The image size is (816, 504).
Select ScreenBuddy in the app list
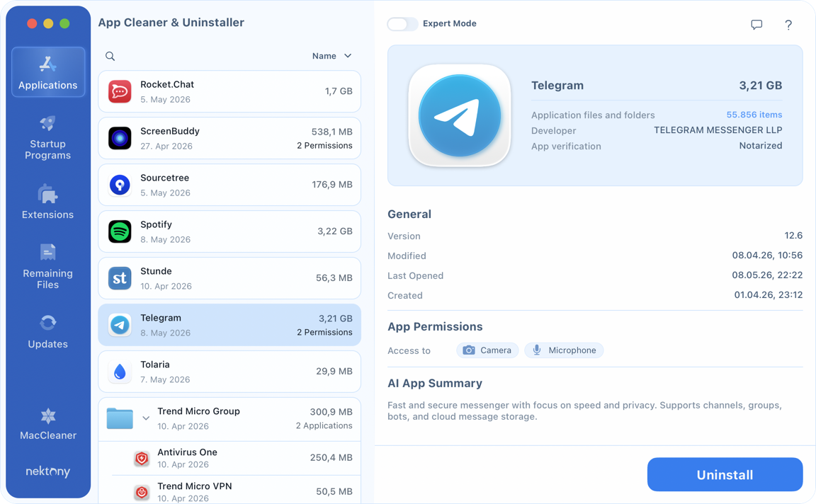[x=229, y=138]
